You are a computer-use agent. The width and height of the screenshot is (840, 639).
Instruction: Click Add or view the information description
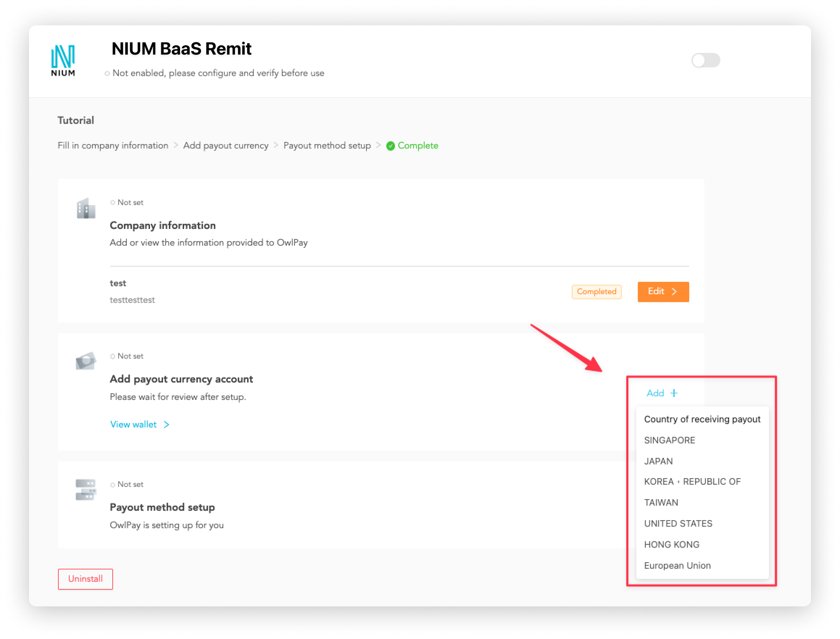click(x=208, y=243)
